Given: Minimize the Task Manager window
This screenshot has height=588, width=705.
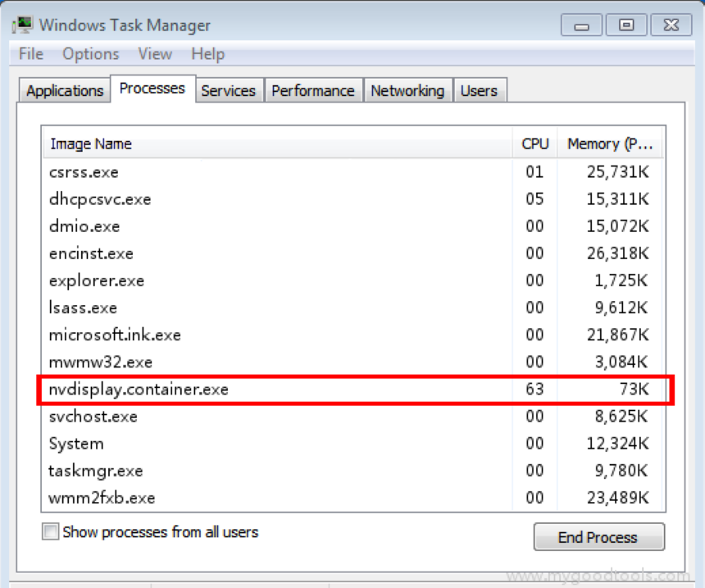Looking at the screenshot, I should click(581, 25).
